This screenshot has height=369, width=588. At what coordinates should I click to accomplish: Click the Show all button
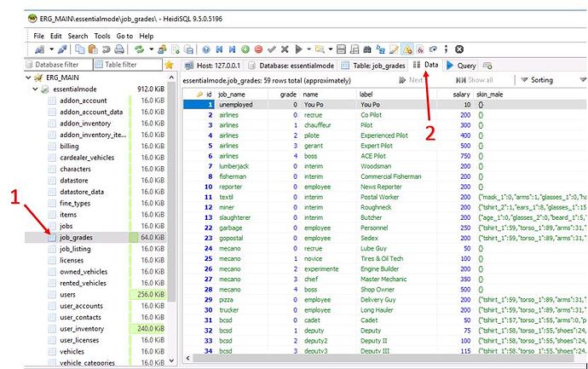475,80
